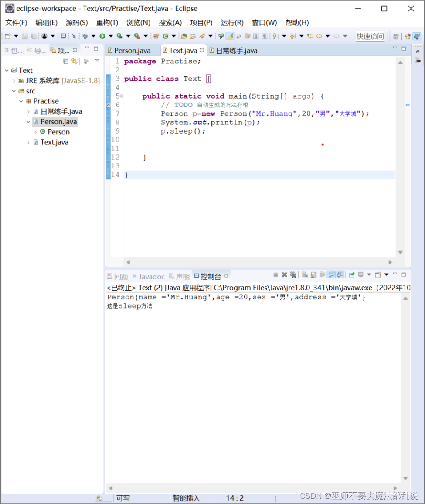Screen dimensions: 425x504
Task: Collapse the Practise package in Package Explorer
Action: click(x=21, y=101)
